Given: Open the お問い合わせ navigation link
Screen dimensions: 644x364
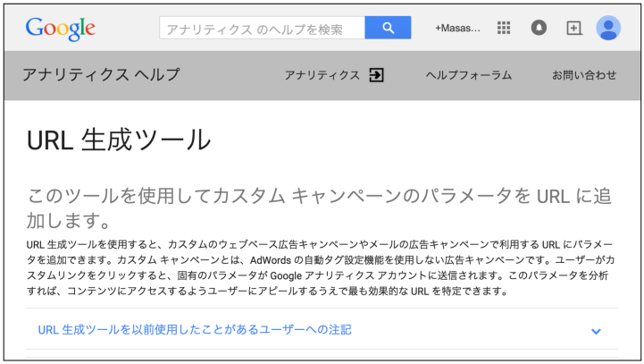Looking at the screenshot, I should (x=584, y=75).
